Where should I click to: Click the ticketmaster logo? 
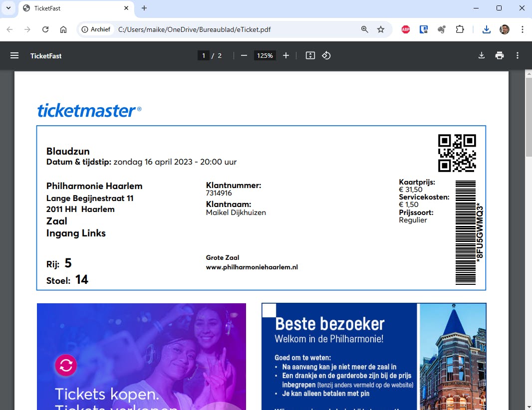pos(89,110)
